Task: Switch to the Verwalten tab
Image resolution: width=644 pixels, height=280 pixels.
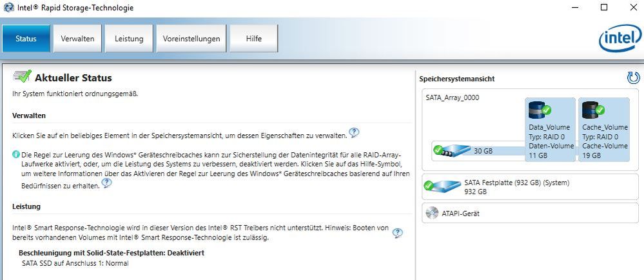Action: [77, 39]
